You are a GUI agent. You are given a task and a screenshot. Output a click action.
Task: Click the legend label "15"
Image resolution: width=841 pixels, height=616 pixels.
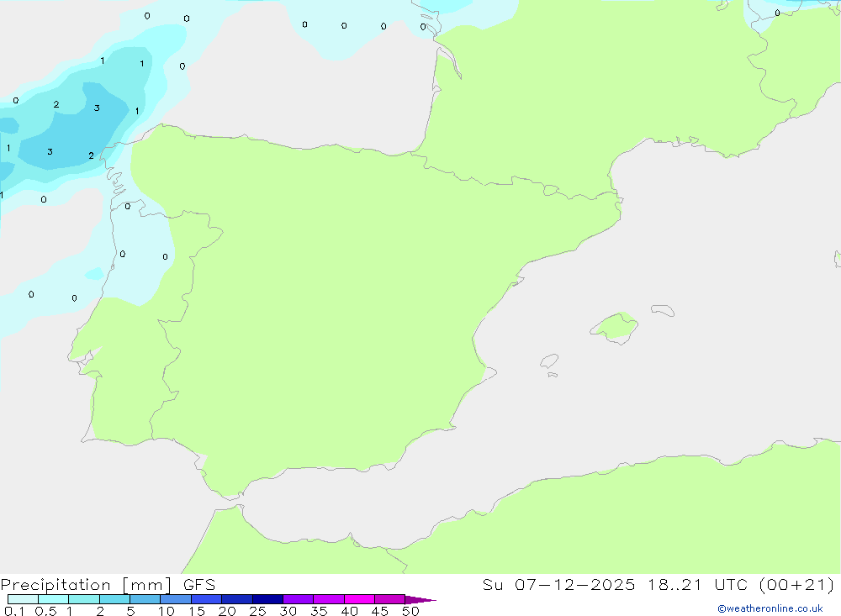[x=197, y=611]
